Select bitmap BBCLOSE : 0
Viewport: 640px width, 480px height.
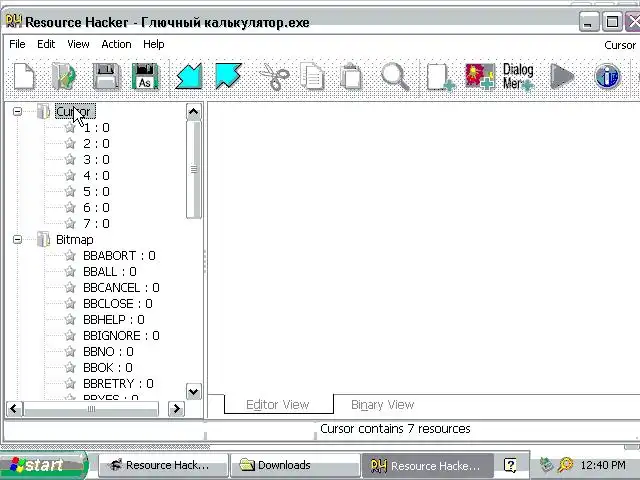[118, 304]
